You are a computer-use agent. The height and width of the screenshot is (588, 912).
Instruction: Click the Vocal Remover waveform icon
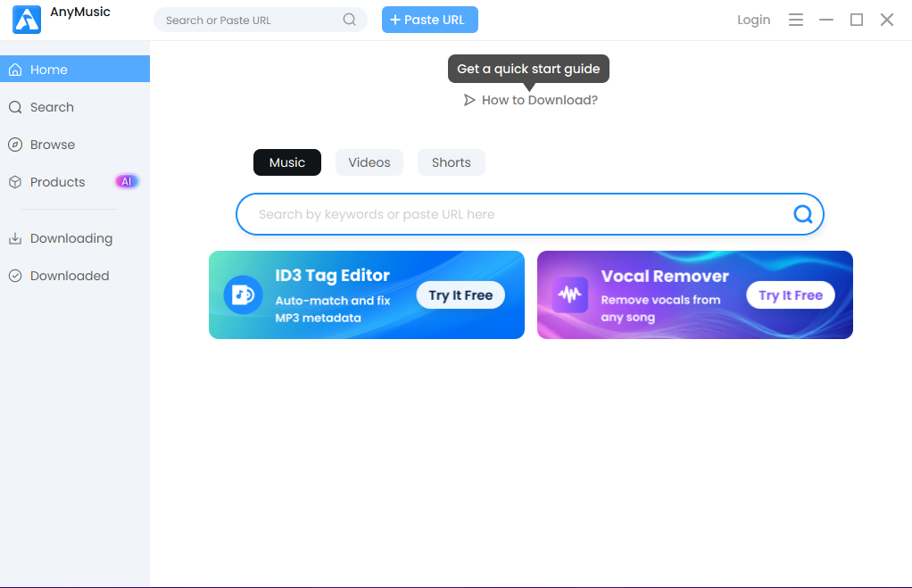(570, 294)
